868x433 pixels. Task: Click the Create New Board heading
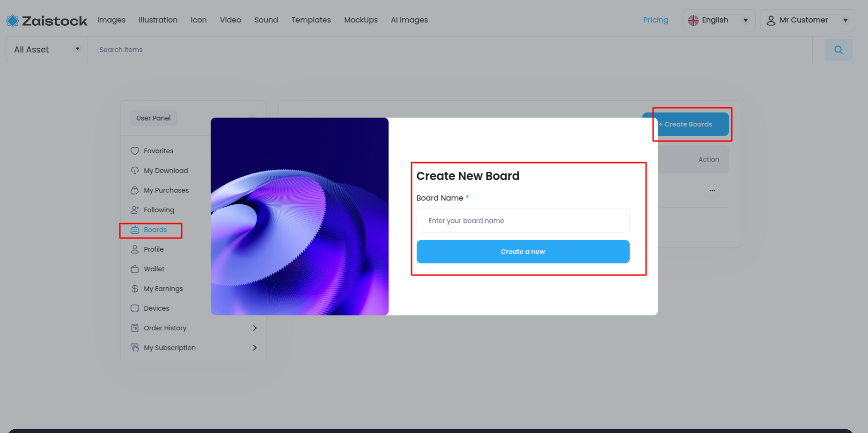click(x=468, y=176)
